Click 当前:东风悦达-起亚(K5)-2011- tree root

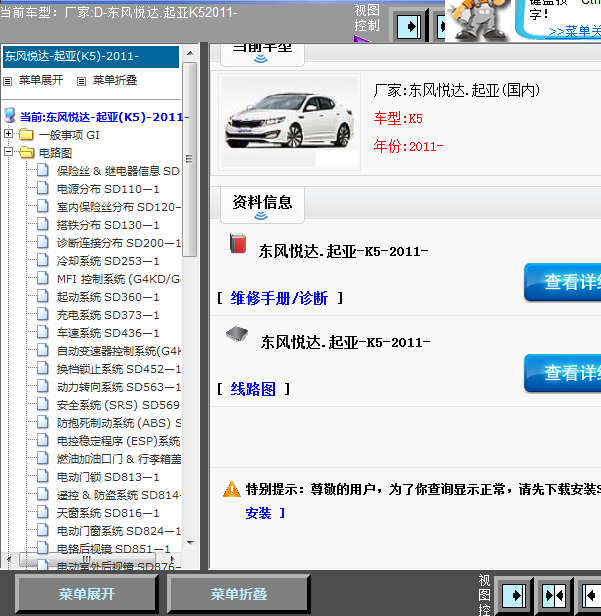click(x=104, y=117)
